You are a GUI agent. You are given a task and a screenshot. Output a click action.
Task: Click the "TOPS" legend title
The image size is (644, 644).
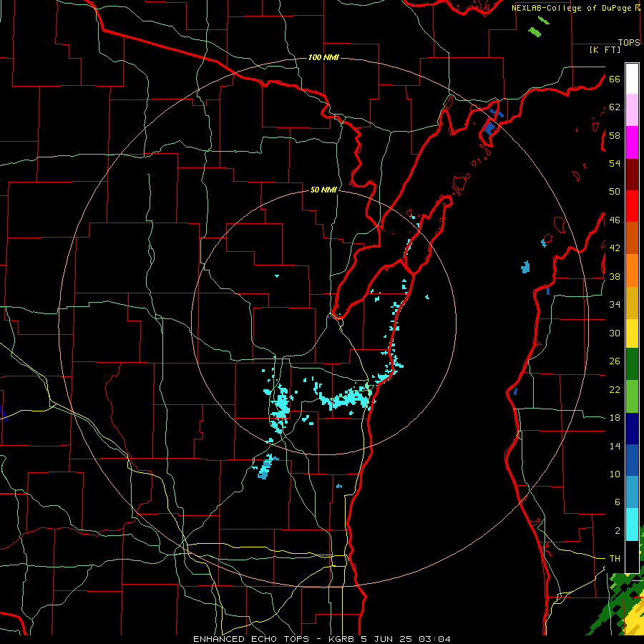pyautogui.click(x=629, y=42)
